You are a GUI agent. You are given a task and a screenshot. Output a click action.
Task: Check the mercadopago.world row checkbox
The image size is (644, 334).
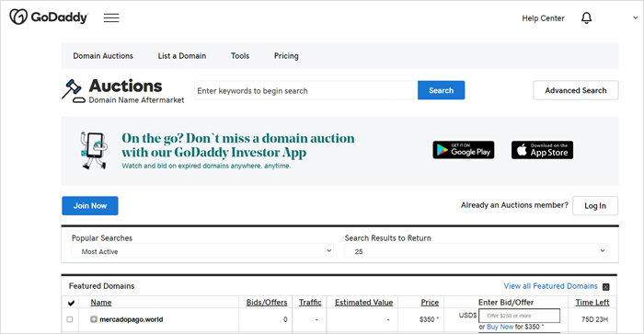point(70,319)
